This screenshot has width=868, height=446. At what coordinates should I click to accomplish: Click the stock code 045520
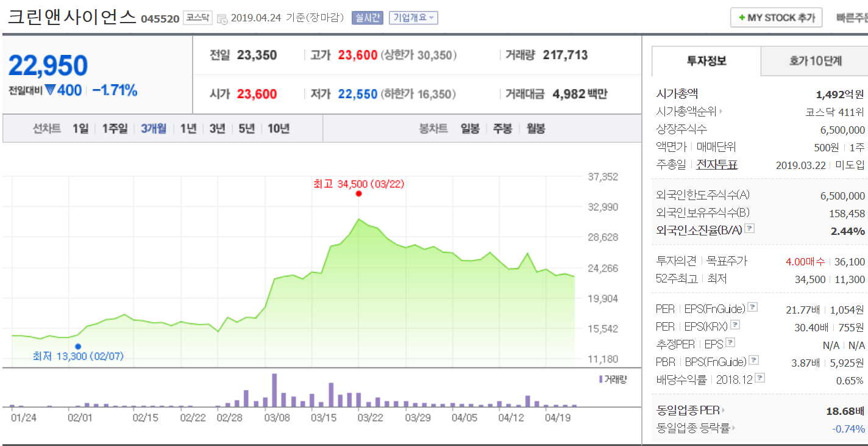pyautogui.click(x=160, y=19)
